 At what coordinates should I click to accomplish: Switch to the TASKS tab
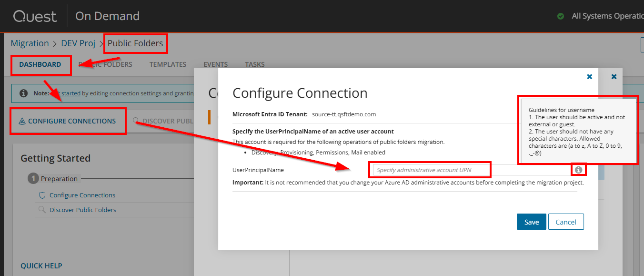point(255,64)
